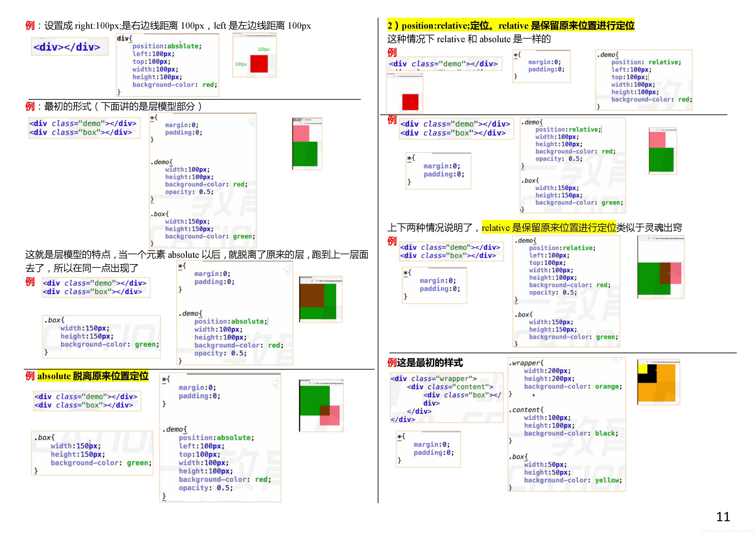
Task: Click info icon above pink box extending right of green
Action: (653, 238)
